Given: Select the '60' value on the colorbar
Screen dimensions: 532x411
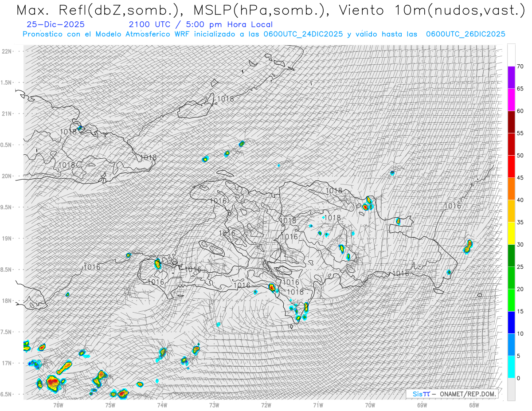Looking at the screenshot, I should (x=520, y=111).
